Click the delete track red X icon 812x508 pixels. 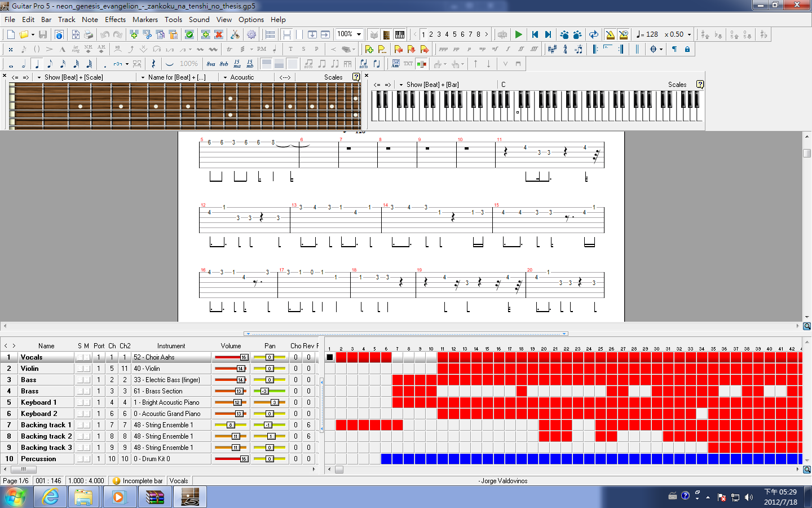pos(219,34)
